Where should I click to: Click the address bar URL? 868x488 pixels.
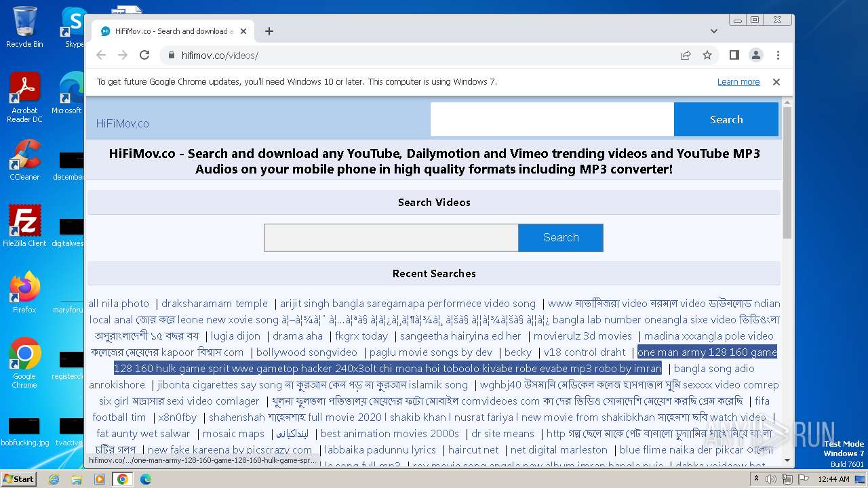pyautogui.click(x=220, y=56)
